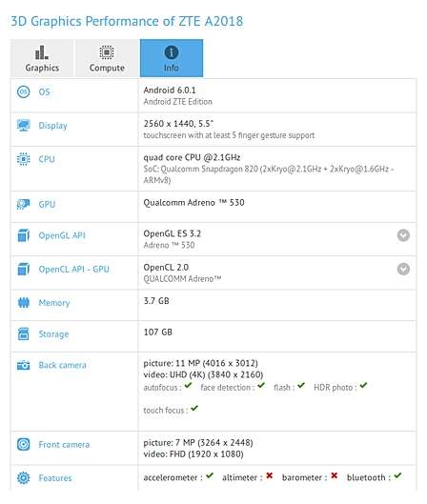Click the page title ZTE A2018 heading
The width and height of the screenshot is (427, 504).
click(127, 21)
